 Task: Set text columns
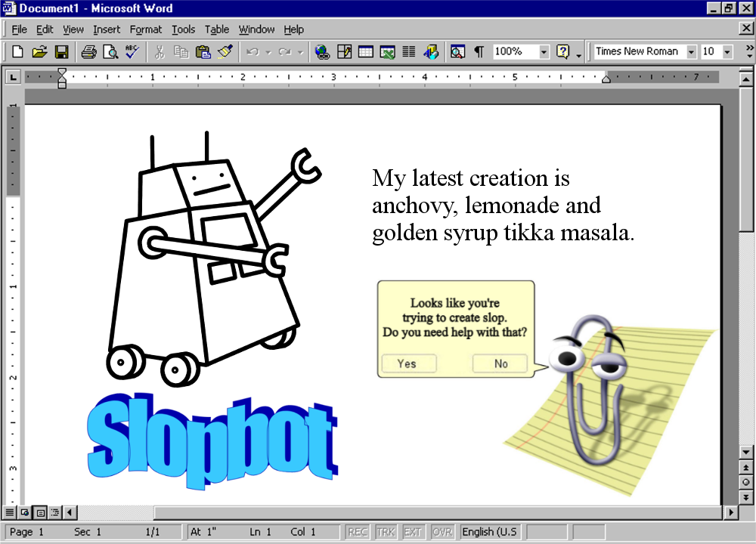(x=409, y=51)
